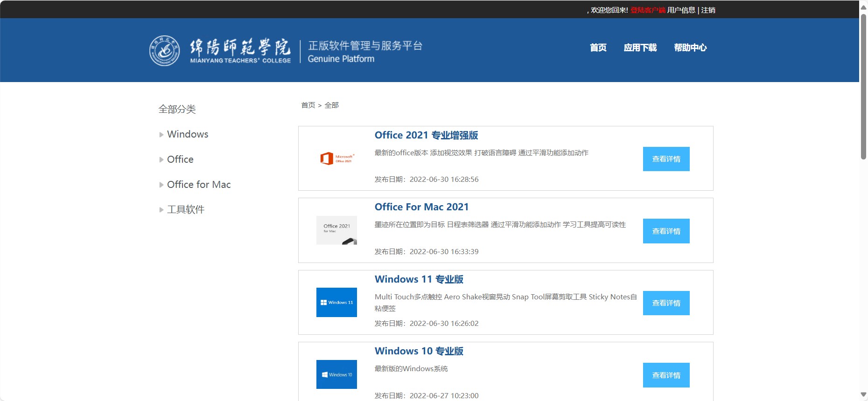Click 查看详情 for Windows 11 专业版
This screenshot has width=868, height=401.
point(666,303)
